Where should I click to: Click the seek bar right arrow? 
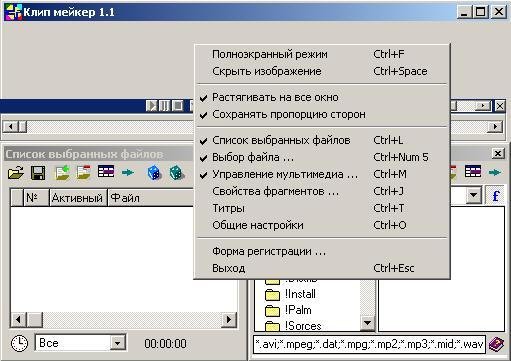tap(495, 127)
